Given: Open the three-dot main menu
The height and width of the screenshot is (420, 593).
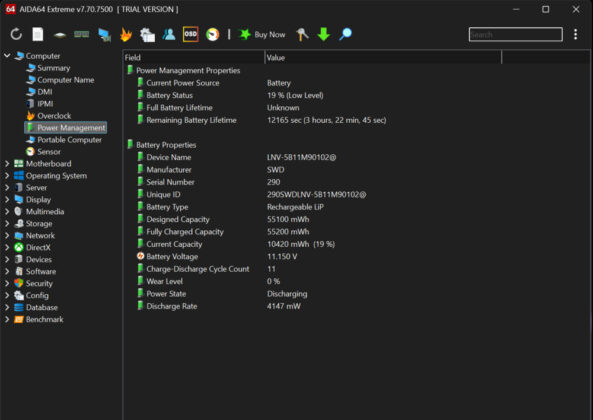Looking at the screenshot, I should click(576, 34).
